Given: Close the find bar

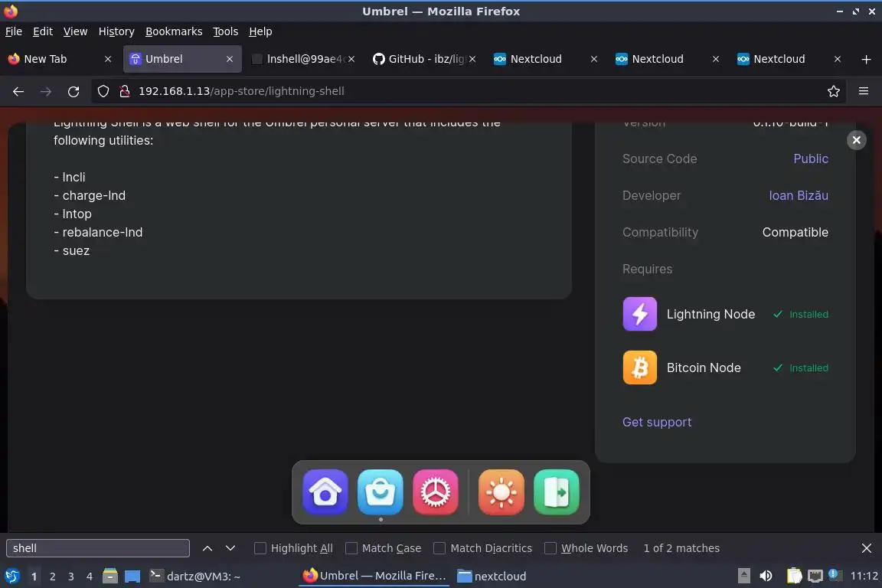Looking at the screenshot, I should coord(866,548).
